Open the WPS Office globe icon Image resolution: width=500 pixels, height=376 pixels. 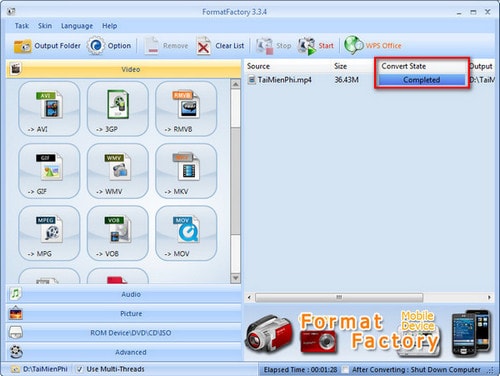coord(354,45)
